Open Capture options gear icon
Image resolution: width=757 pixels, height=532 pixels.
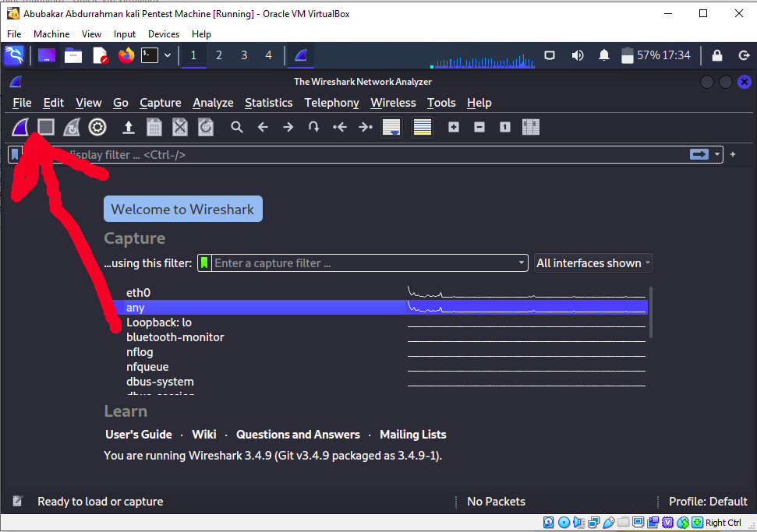coord(97,127)
